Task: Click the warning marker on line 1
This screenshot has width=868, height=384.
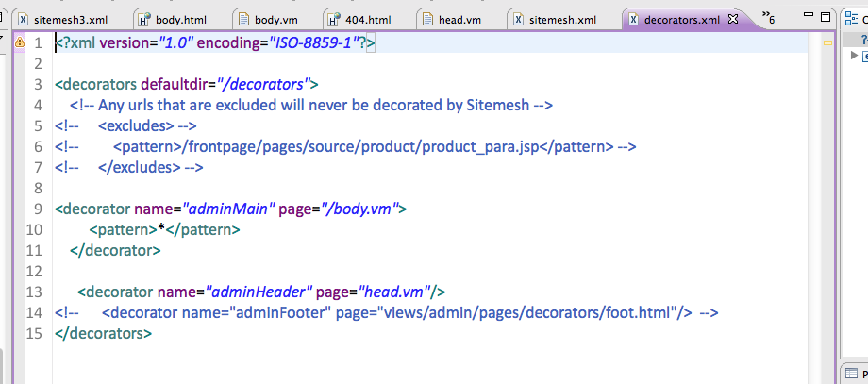Action: pyautogui.click(x=19, y=42)
